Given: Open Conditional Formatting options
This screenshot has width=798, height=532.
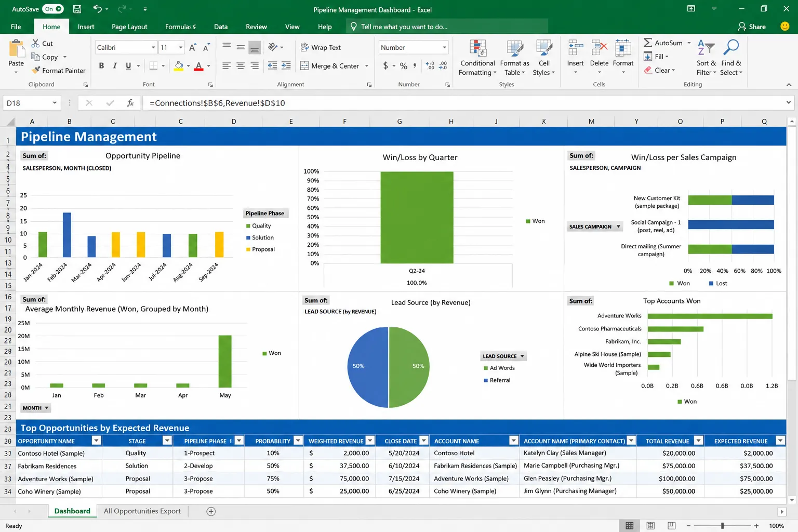Looking at the screenshot, I should click(477, 58).
